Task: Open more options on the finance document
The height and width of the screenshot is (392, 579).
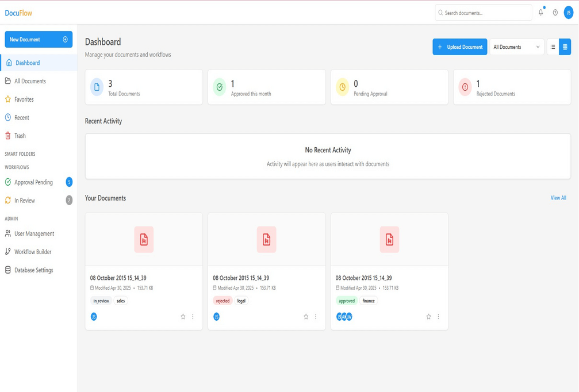Action: click(438, 317)
